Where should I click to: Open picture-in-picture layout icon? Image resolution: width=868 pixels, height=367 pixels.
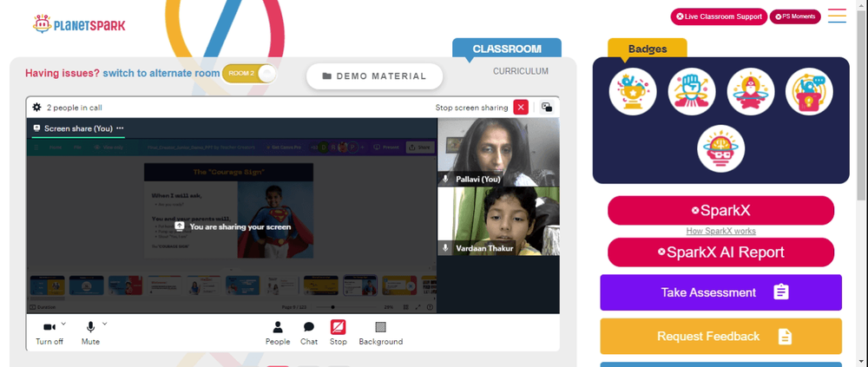pos(547,108)
